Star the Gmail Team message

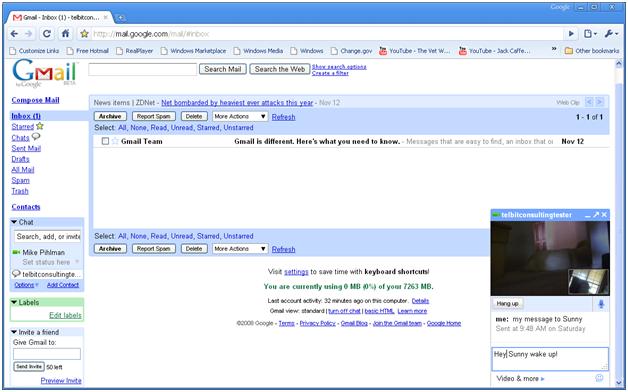point(115,141)
